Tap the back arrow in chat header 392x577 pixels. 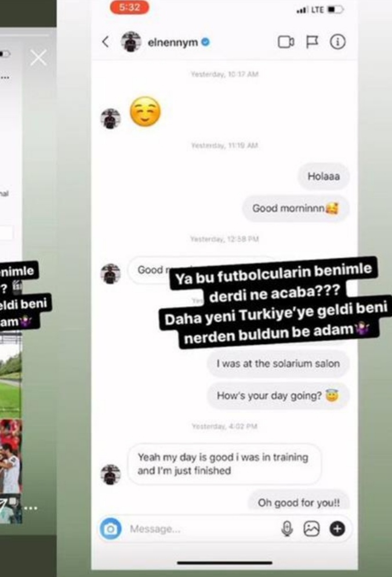click(106, 42)
